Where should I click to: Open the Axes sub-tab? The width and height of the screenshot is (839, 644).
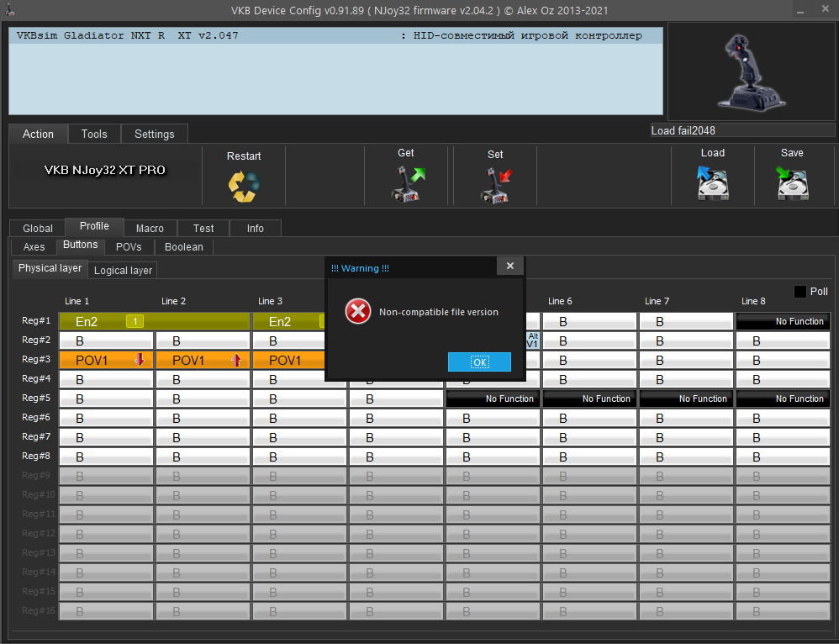point(34,247)
